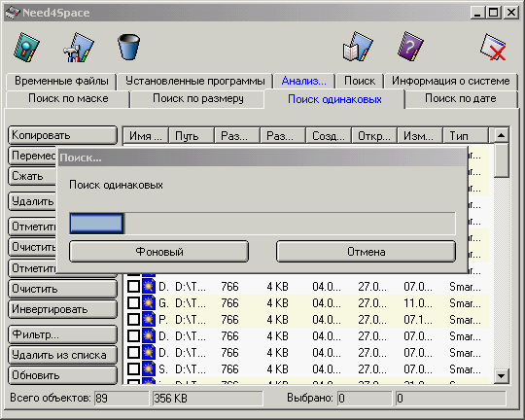Open the Фильтр... button
This screenshot has width=525, height=420.
point(62,334)
